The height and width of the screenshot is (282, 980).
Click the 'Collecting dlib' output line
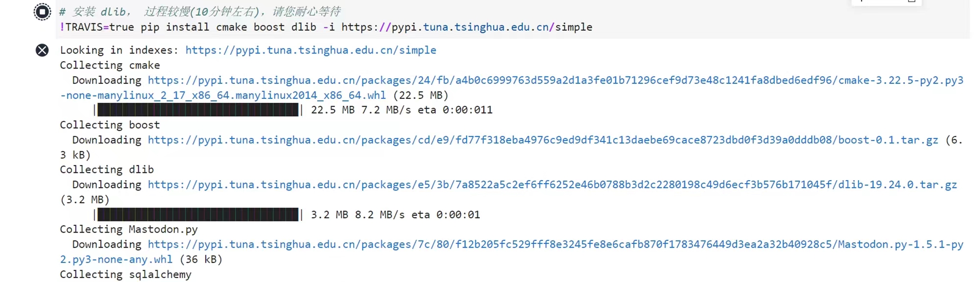click(107, 169)
